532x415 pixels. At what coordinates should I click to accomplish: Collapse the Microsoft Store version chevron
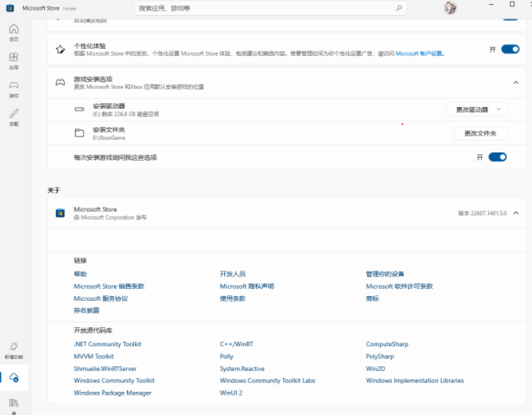(x=516, y=213)
